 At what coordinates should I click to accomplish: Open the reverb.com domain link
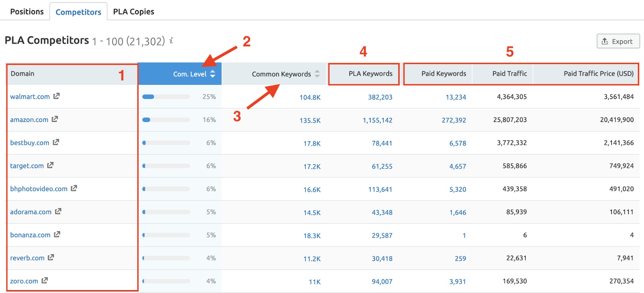coord(27,258)
